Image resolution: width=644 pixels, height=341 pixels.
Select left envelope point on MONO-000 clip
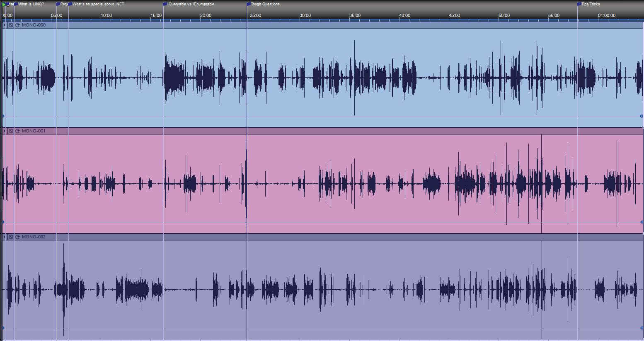click(x=3, y=116)
